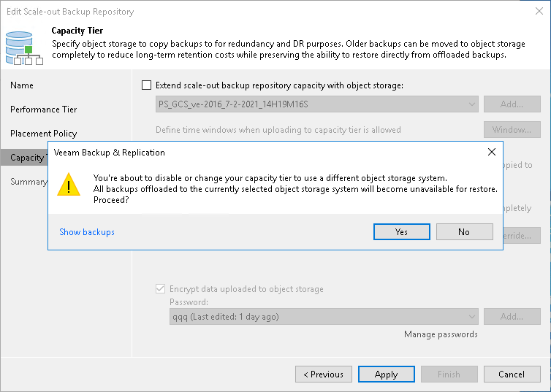551x392 pixels.
Task: Switch to Performance Tier step
Action: [43, 109]
